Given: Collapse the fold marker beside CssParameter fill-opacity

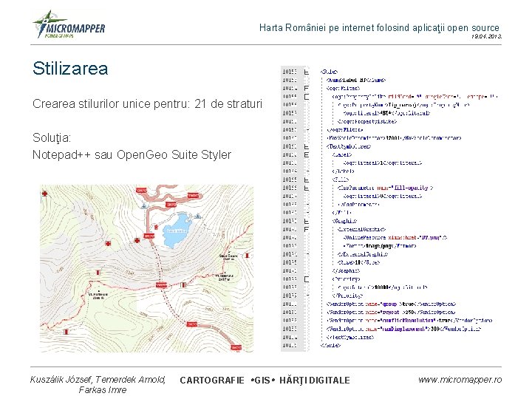Looking at the screenshot, I should 307,188.
